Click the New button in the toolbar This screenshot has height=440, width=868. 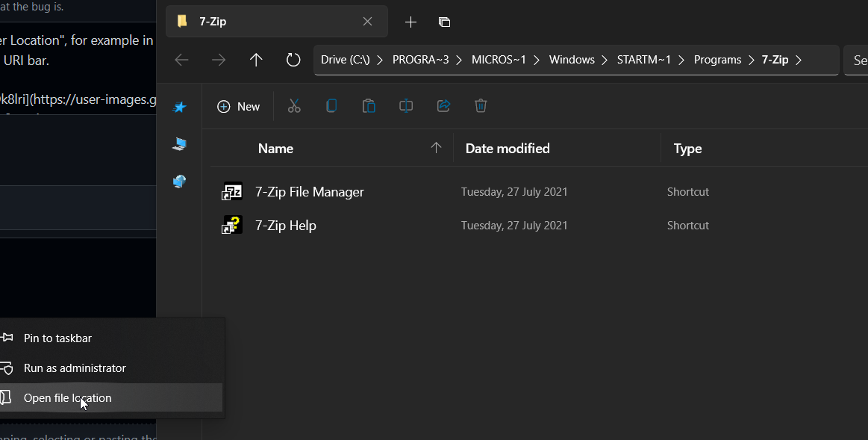(x=239, y=106)
